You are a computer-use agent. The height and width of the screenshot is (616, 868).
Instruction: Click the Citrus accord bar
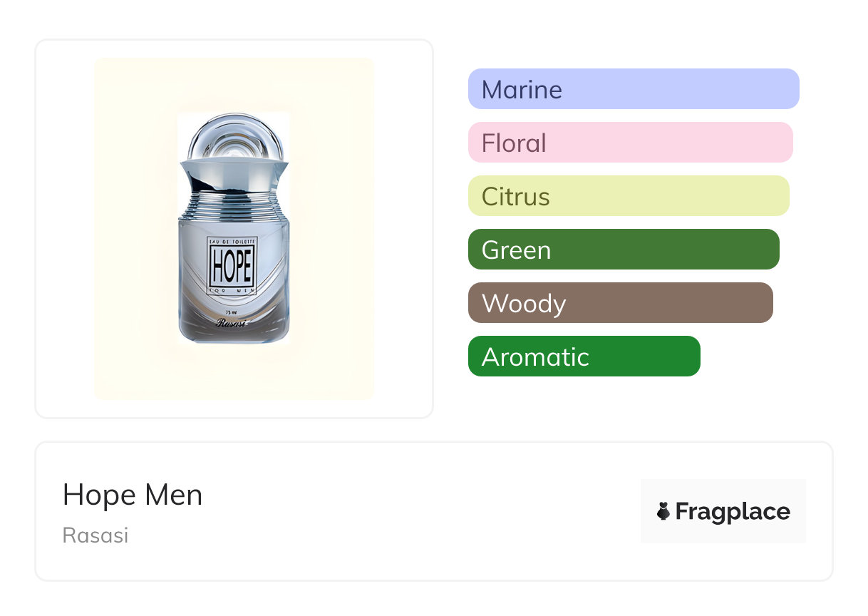(x=629, y=196)
